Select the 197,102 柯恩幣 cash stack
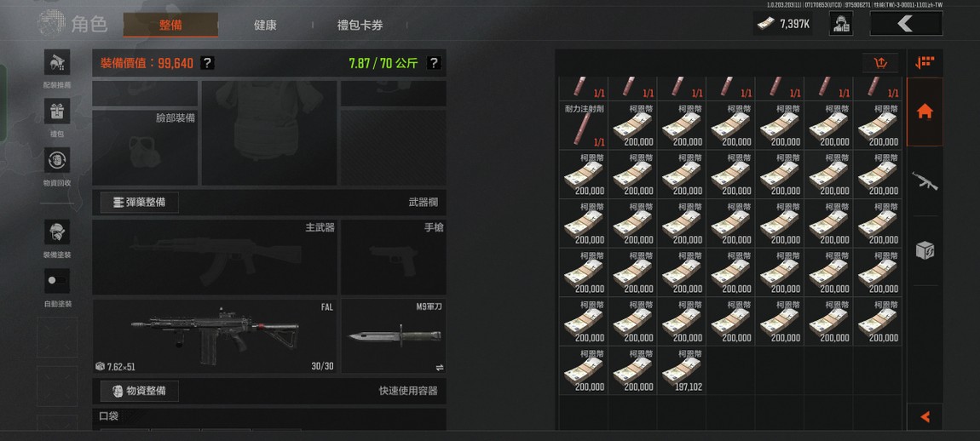 [681, 370]
